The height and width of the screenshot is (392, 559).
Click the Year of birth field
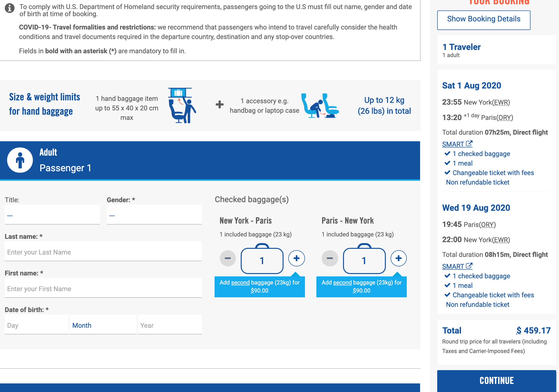coord(170,325)
